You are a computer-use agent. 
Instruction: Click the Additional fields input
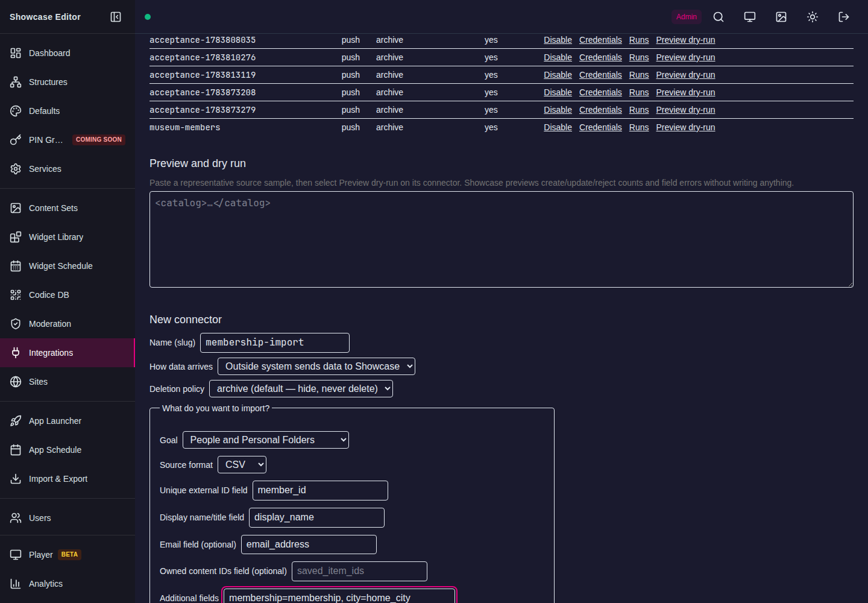(339, 596)
